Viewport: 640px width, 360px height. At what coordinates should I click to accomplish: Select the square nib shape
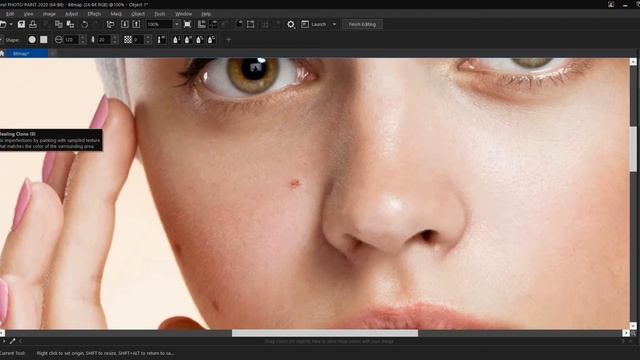click(44, 40)
